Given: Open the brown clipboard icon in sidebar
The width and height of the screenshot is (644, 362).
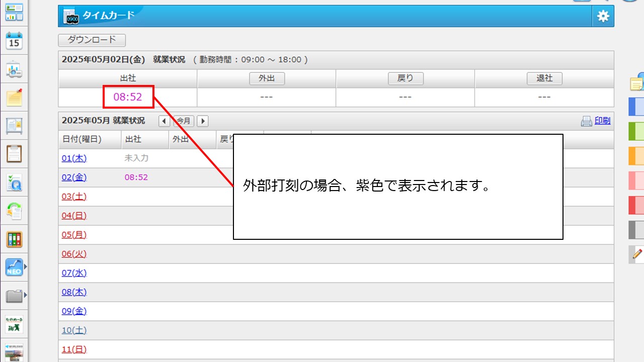Looking at the screenshot, I should (x=14, y=154).
